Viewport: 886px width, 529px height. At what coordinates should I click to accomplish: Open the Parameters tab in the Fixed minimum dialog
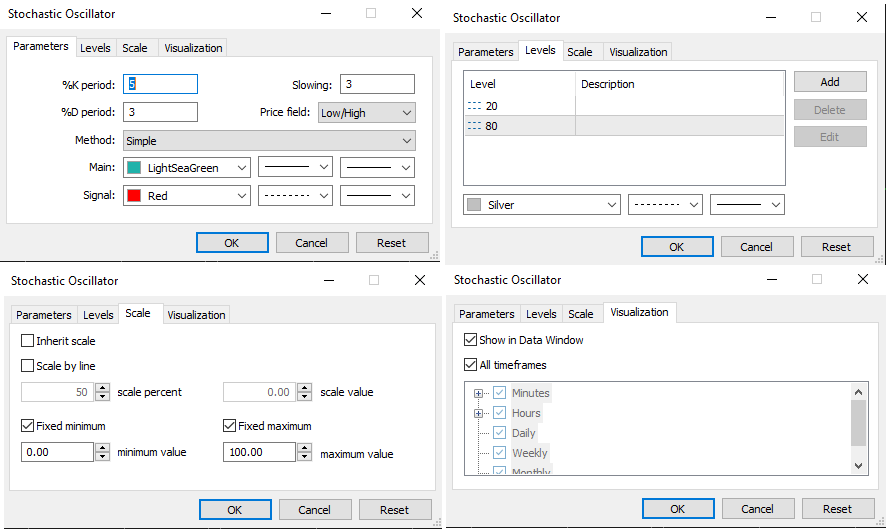point(43,315)
